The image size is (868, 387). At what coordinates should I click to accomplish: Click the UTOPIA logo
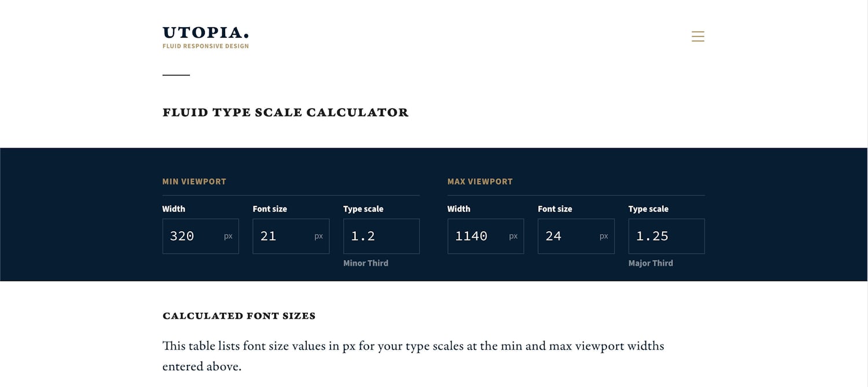click(205, 33)
